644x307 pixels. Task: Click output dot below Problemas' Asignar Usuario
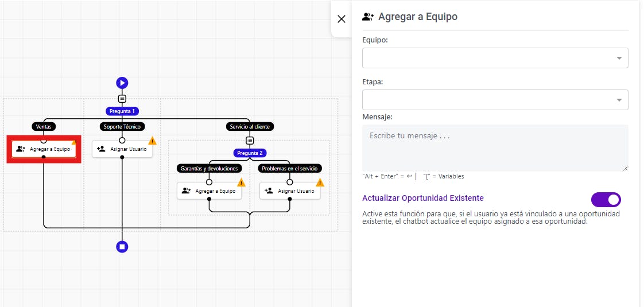pos(289,199)
